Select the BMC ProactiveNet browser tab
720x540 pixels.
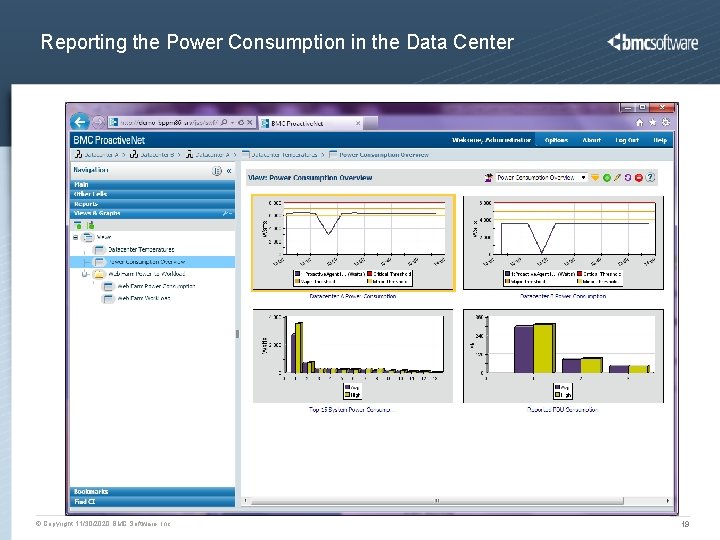point(311,123)
